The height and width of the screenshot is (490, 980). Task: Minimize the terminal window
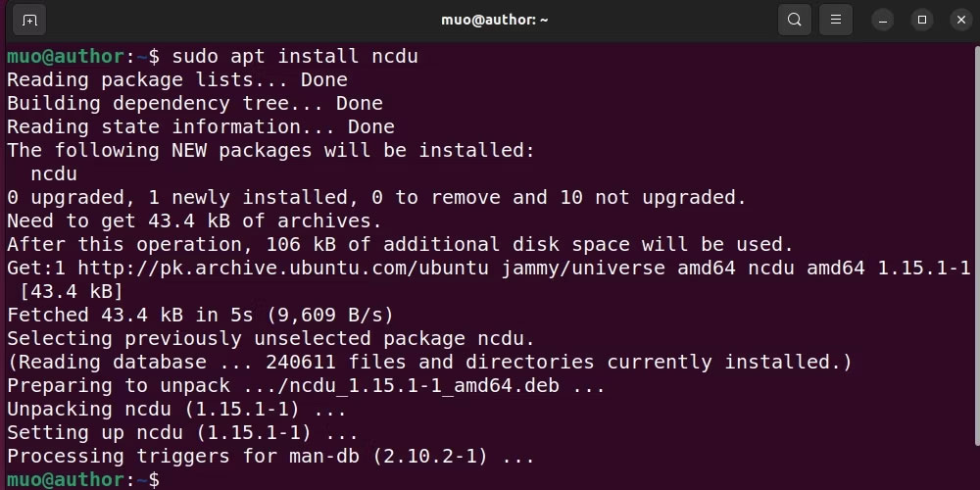tap(883, 20)
